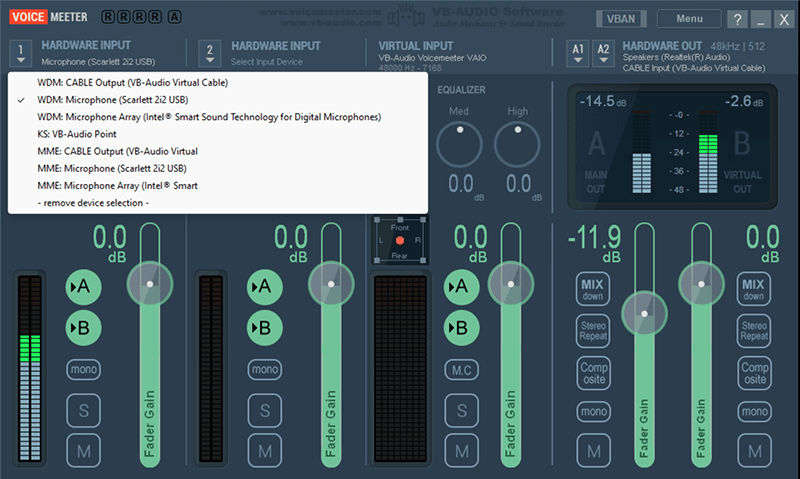The height and width of the screenshot is (479, 800).
Task: Select KS: VB-Audio Point device
Action: click(x=218, y=134)
